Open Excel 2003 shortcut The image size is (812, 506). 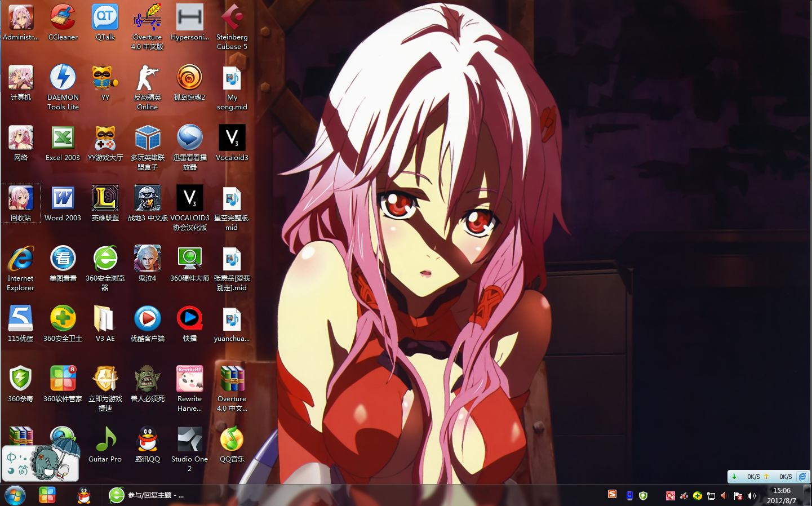(63, 143)
